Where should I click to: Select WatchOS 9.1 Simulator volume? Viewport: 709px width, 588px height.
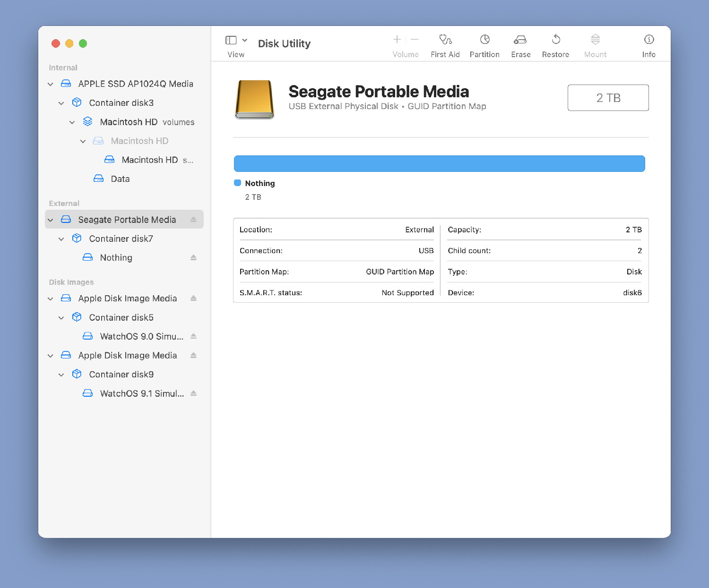pos(124,393)
